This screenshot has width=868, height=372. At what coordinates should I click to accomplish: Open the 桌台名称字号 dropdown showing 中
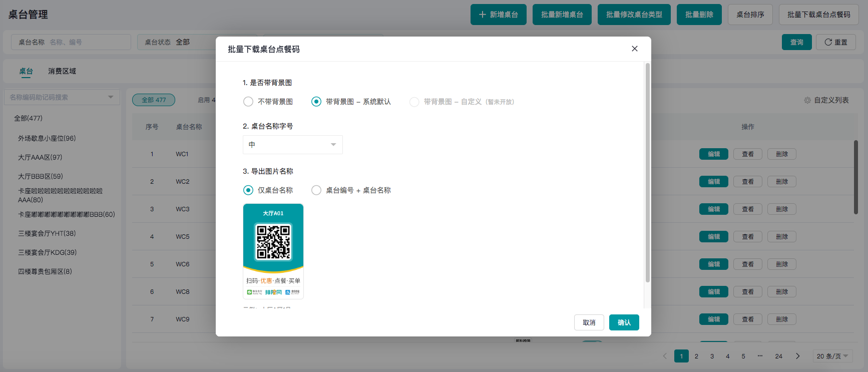coord(293,145)
